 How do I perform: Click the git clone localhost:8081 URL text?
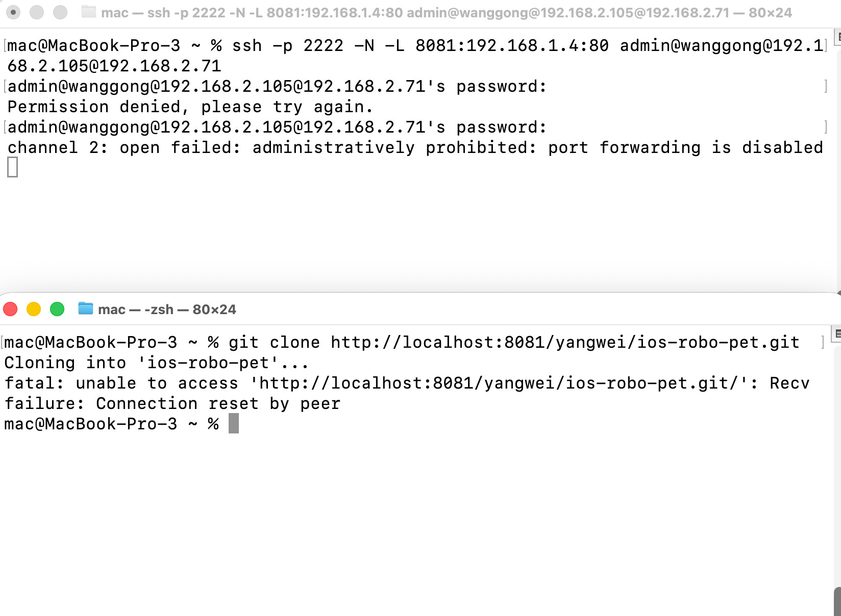(564, 342)
